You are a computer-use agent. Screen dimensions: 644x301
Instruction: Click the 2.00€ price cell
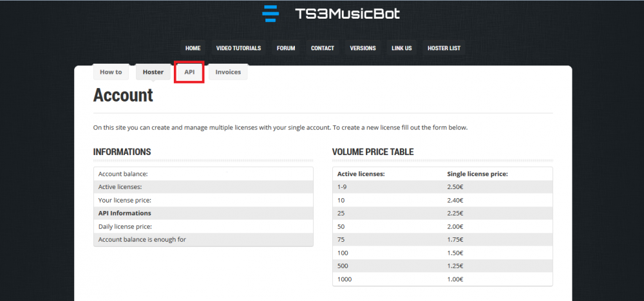pyautogui.click(x=455, y=226)
